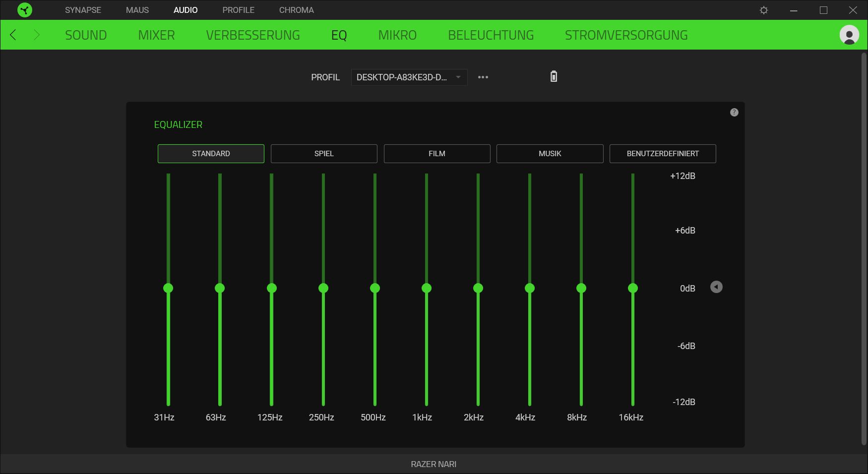Click the vertical scrollbar on the right
The height and width of the screenshot is (474, 868).
tap(864, 248)
